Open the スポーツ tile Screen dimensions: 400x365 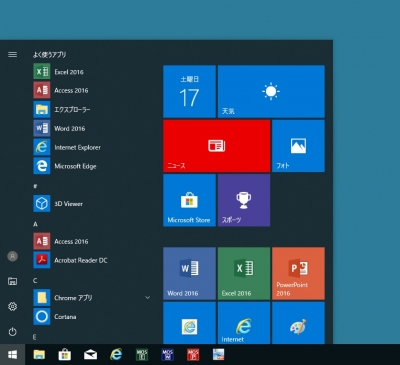tap(244, 200)
